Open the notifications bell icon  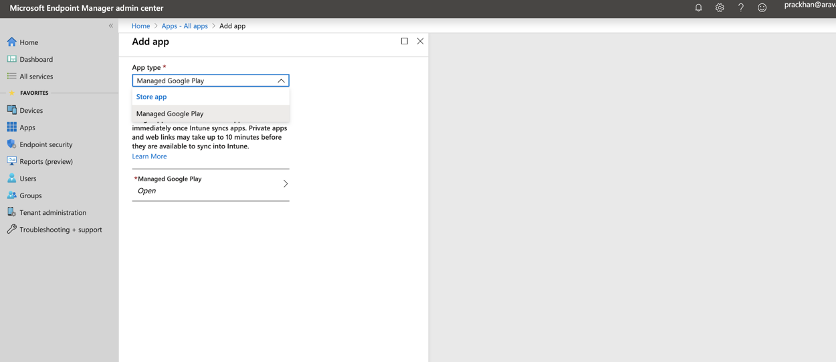[x=698, y=8]
